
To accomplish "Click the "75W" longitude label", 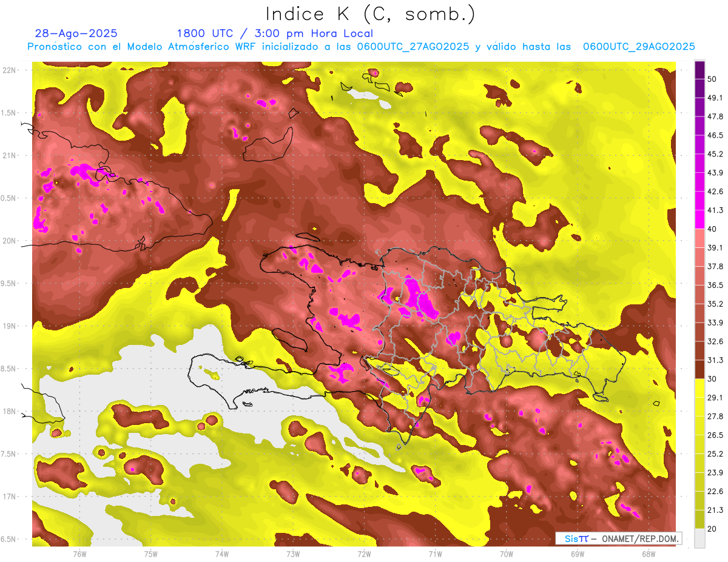I will tap(151, 554).
